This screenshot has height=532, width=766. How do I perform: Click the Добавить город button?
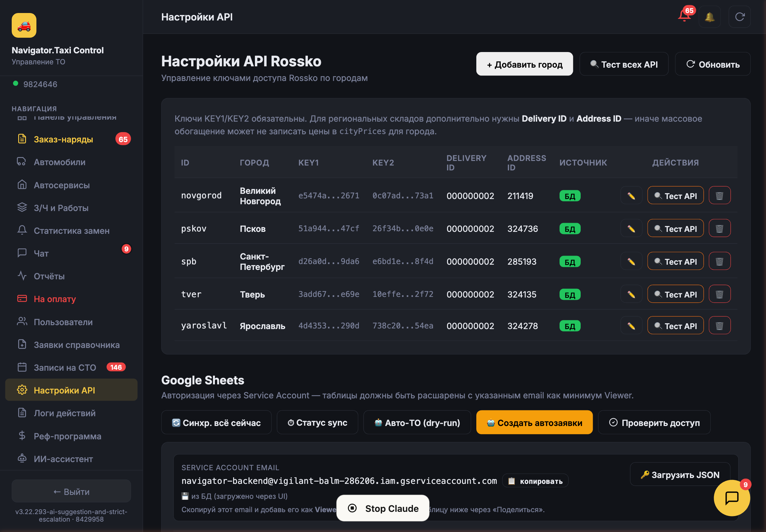524,64
